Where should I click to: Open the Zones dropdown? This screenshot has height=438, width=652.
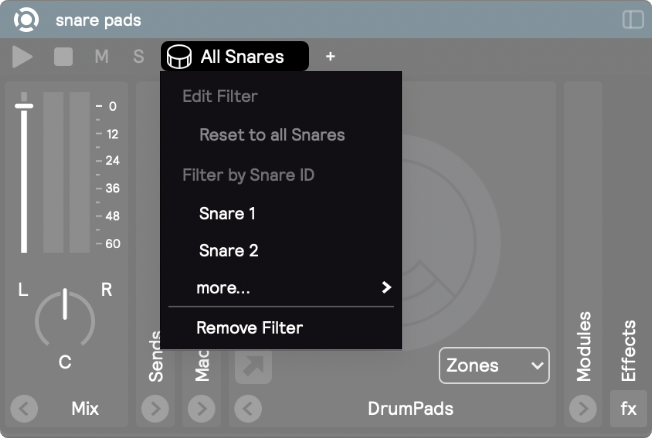494,366
